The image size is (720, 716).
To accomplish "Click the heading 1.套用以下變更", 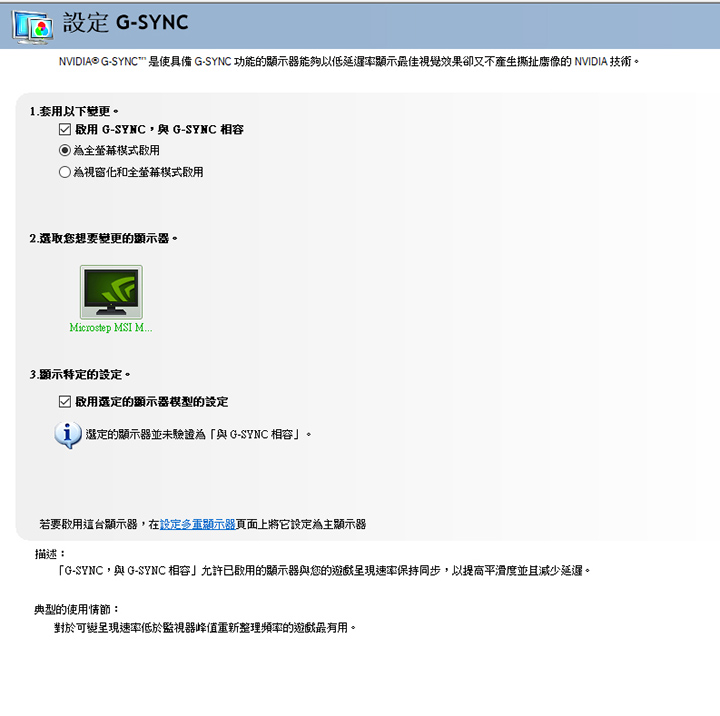I will click(74, 111).
